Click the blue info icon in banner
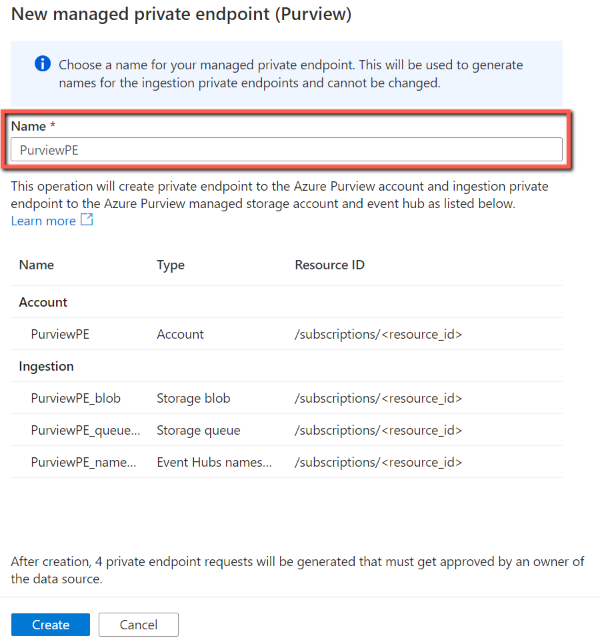Viewport: 600px width, 644px height. pos(43,64)
